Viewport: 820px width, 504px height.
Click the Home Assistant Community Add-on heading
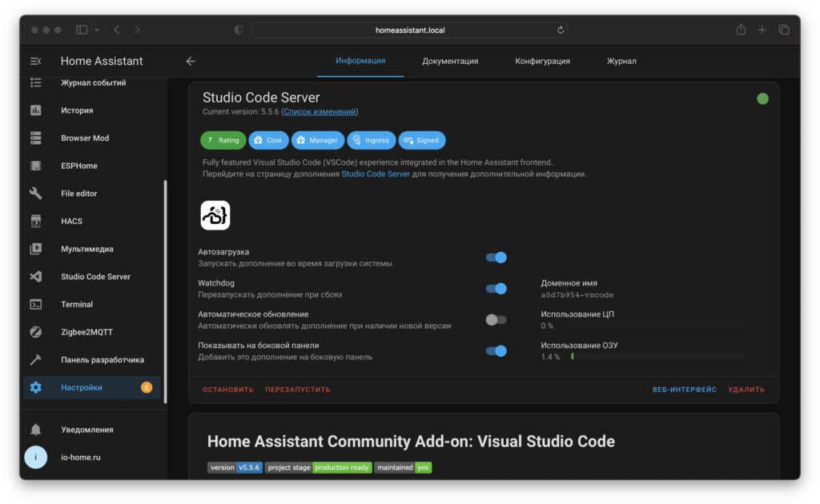point(411,442)
